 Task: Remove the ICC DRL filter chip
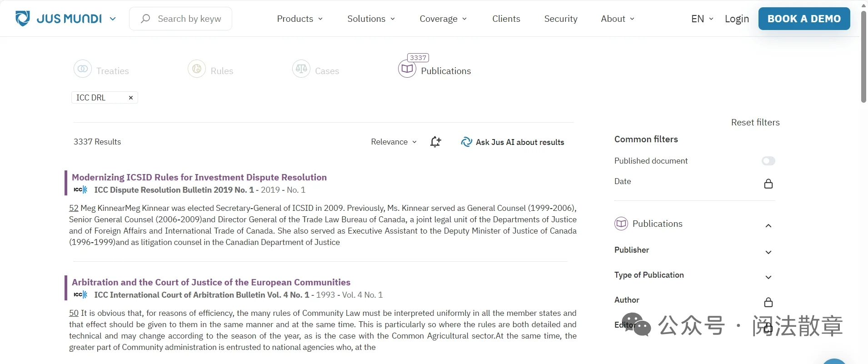130,98
